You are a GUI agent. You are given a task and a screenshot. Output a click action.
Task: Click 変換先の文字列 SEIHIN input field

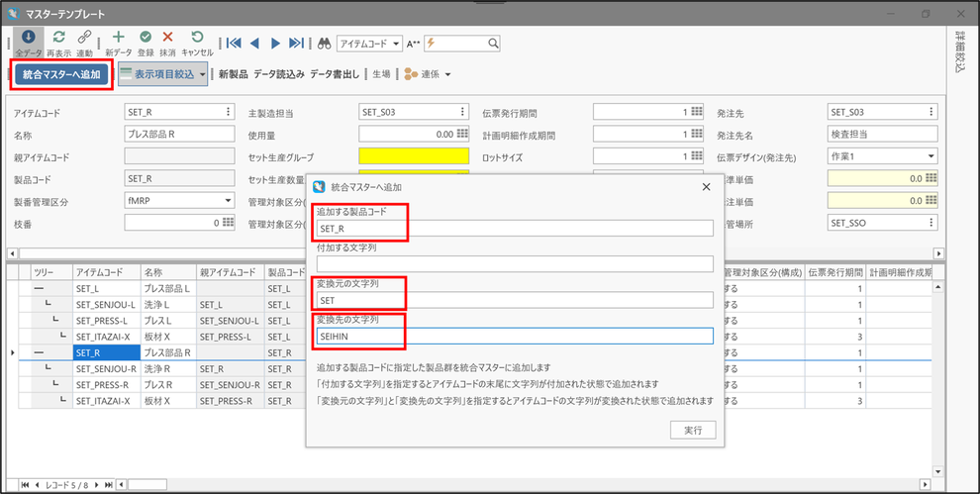click(x=515, y=336)
